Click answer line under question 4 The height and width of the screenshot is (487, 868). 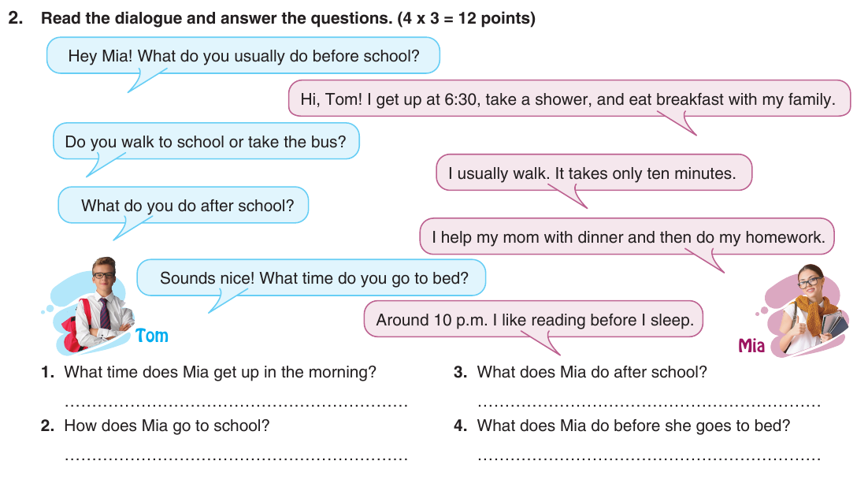click(649, 458)
